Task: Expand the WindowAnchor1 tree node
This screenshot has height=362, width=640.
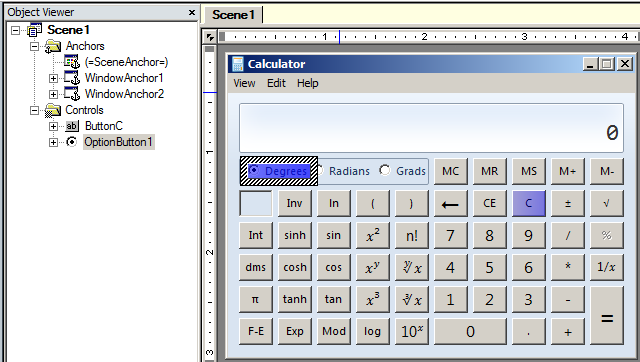Action: click(x=53, y=78)
